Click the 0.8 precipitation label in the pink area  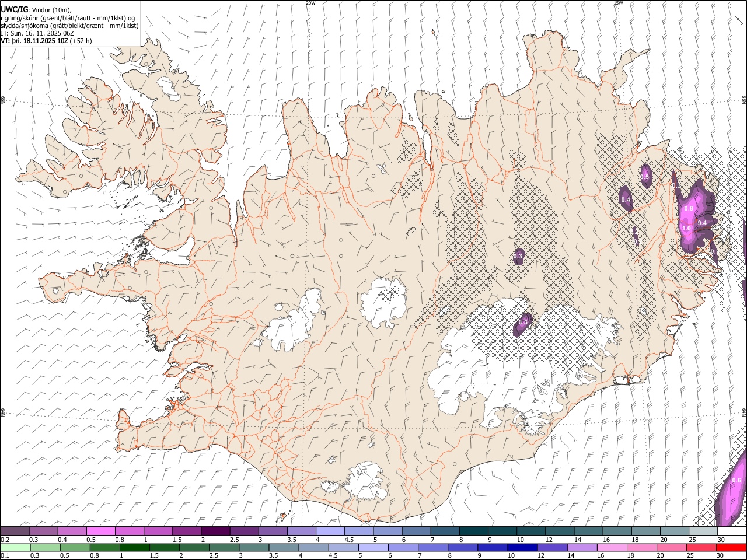click(689, 208)
